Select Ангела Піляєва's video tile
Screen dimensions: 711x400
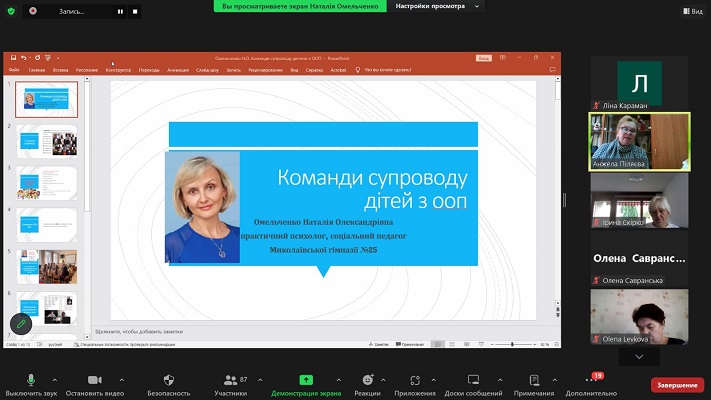tap(639, 142)
